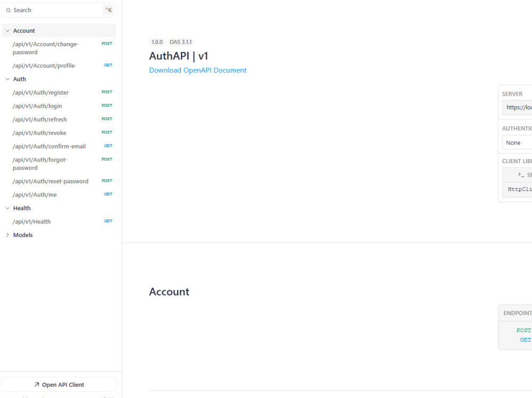The image size is (532, 398).
Task: Click the arrow icon in Open API Client
Action: [37, 385]
